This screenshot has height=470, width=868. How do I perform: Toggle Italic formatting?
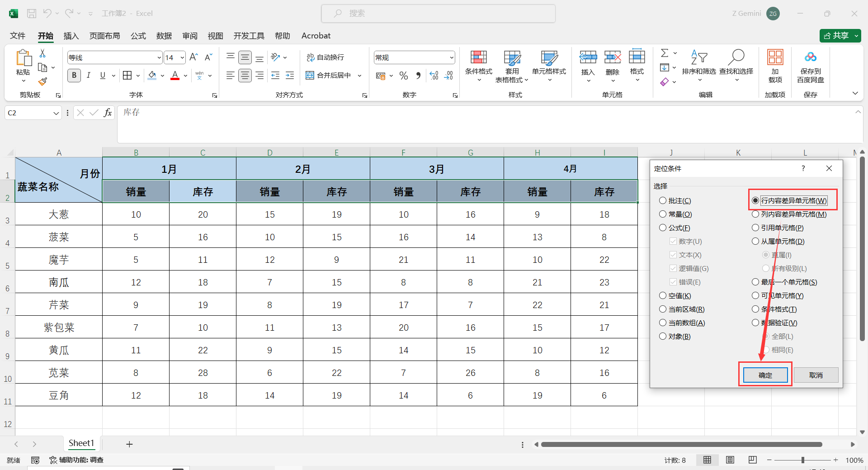click(89, 75)
